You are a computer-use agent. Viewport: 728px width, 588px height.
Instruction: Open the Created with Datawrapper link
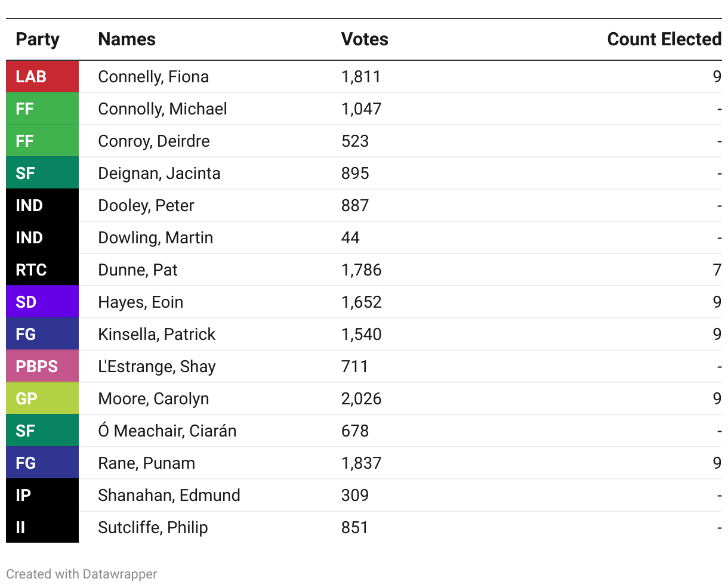pos(82,574)
